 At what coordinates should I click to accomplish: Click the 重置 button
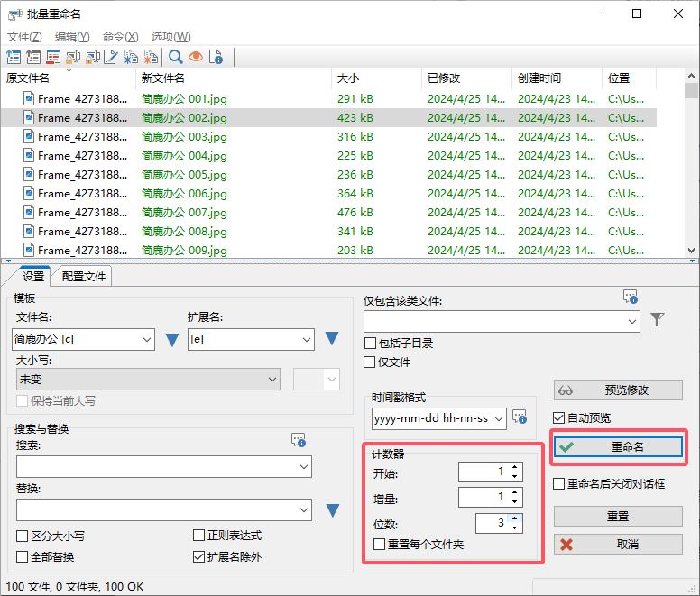click(618, 516)
